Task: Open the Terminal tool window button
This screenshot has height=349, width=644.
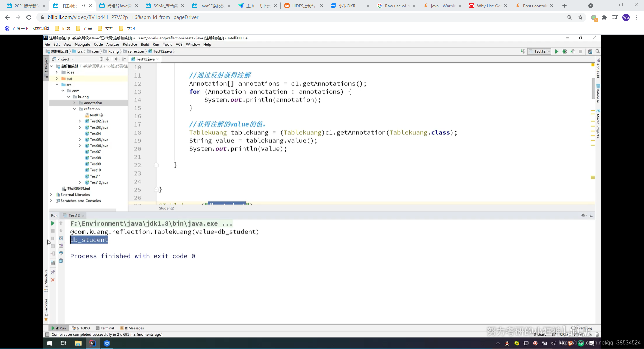Action: (x=105, y=328)
